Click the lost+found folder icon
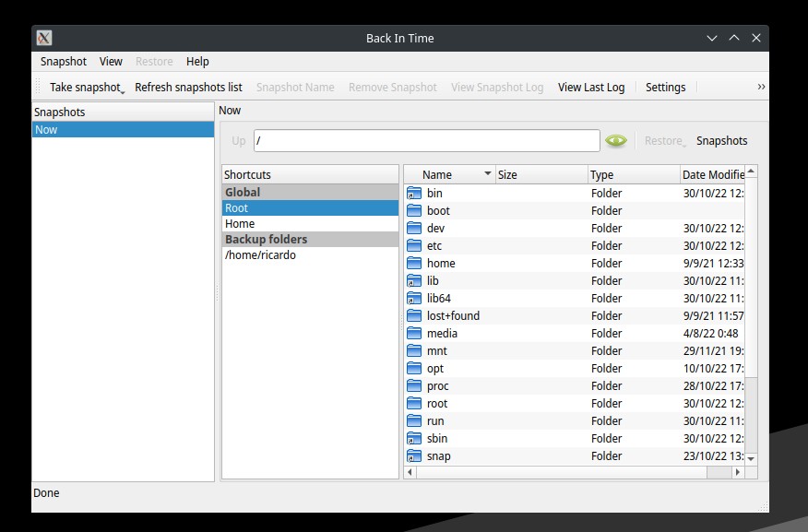Image resolution: width=808 pixels, height=532 pixels. (x=414, y=315)
